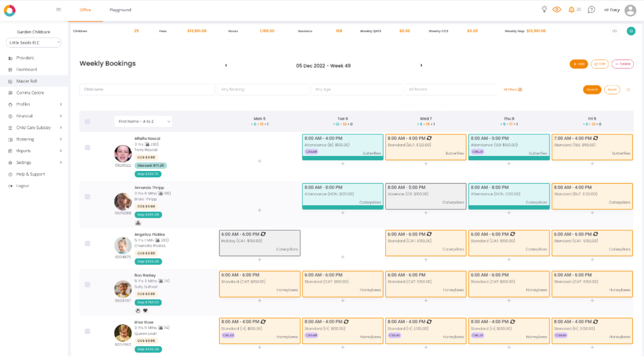The image size is (644, 358).
Task: Click the teal settings circle icon
Action: 631,31
